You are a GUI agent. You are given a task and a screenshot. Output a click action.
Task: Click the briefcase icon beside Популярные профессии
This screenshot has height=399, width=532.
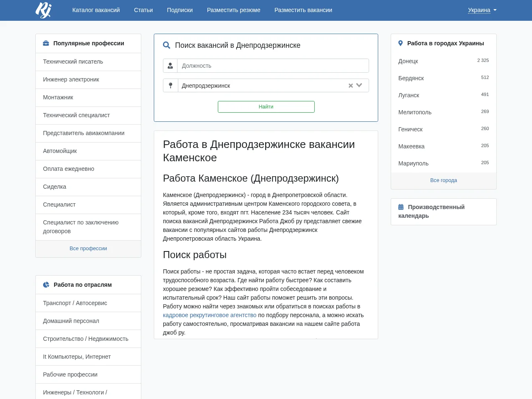click(x=46, y=43)
